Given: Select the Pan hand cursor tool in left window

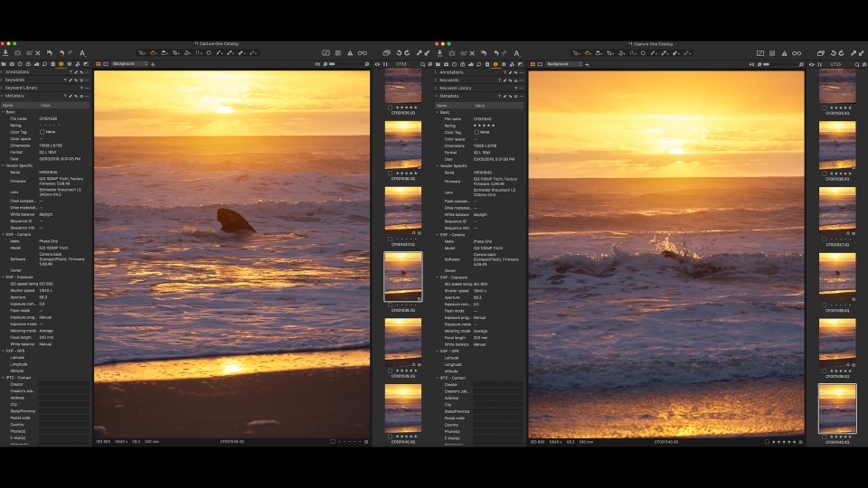Looking at the screenshot, I should (153, 53).
